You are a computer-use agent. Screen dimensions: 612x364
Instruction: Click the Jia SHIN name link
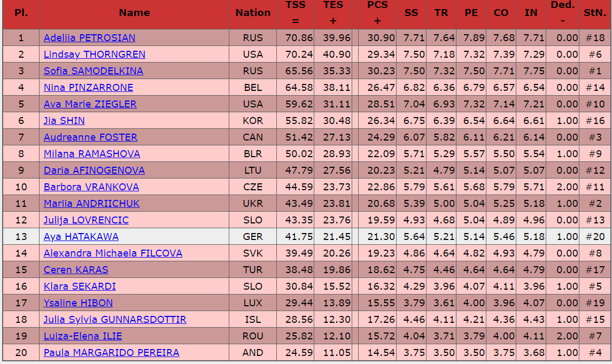coord(64,121)
